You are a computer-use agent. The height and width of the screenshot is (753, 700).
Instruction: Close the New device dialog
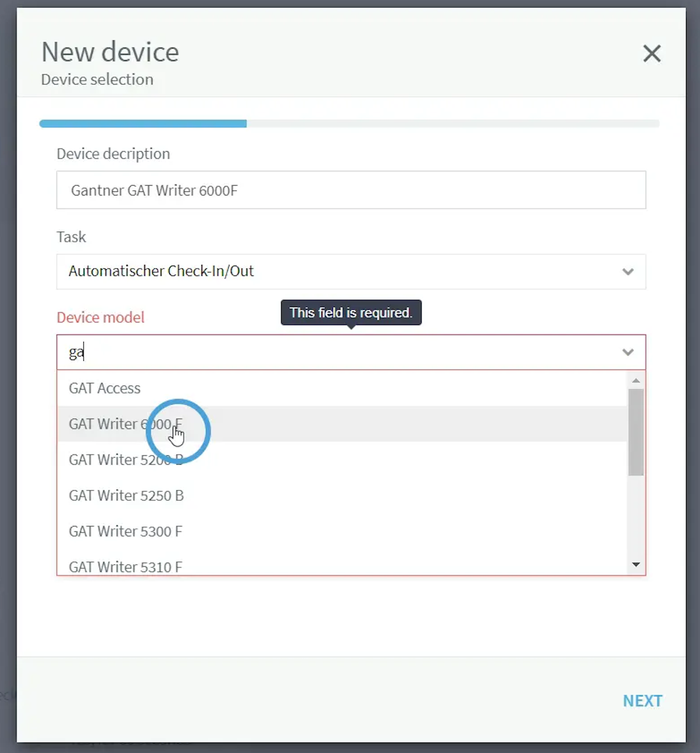point(652,54)
